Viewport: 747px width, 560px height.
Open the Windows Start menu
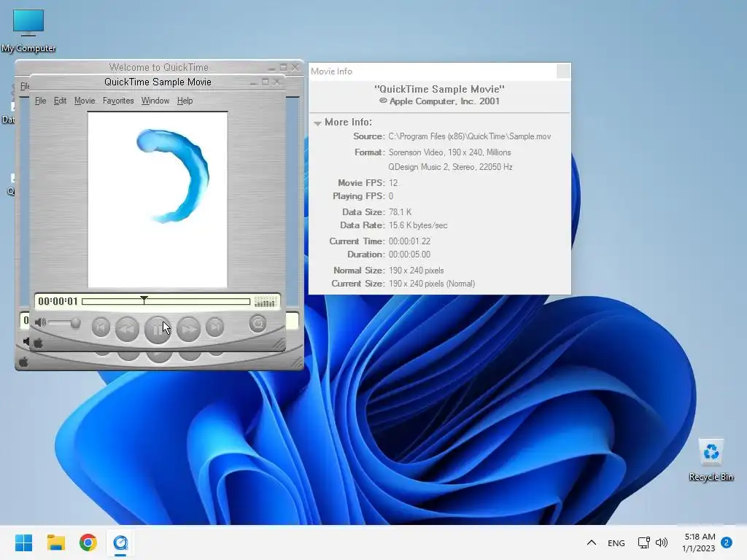click(23, 542)
